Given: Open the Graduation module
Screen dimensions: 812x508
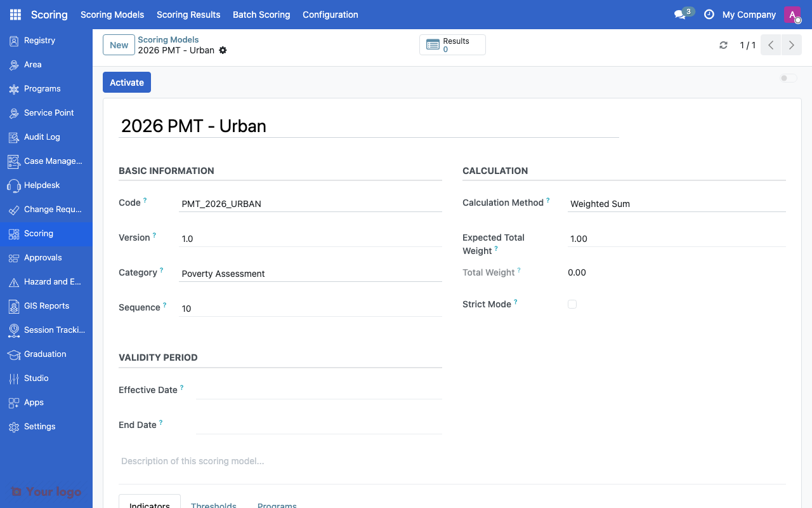Looking at the screenshot, I should (x=46, y=354).
